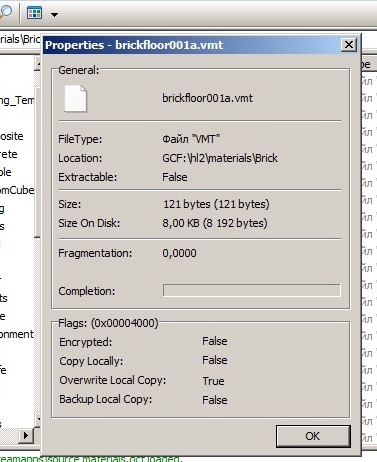This screenshot has width=377, height=462.
Task: Click the Extractable value False
Action: tap(175, 177)
